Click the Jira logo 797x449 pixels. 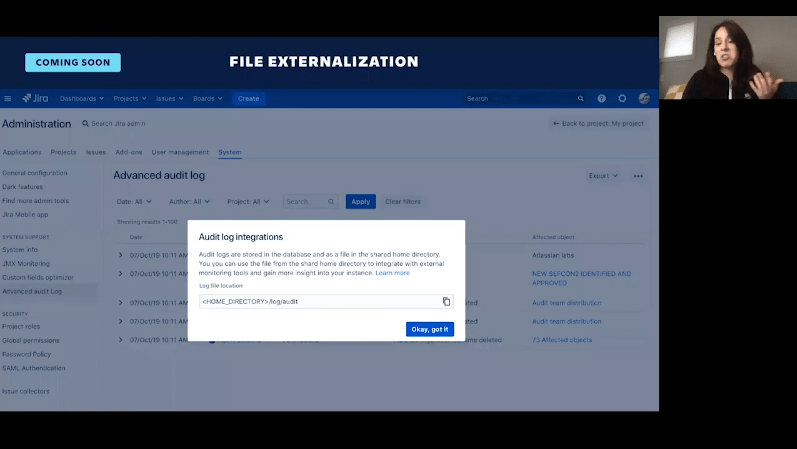pos(37,99)
